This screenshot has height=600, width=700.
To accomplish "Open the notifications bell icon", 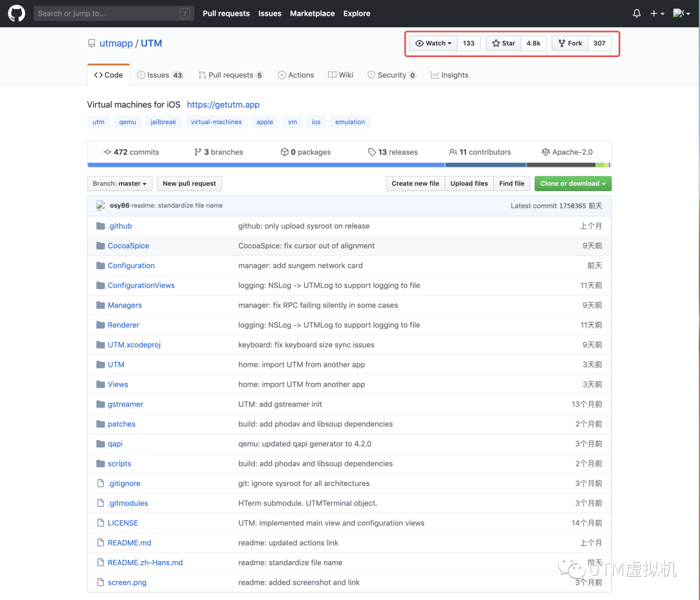I will [x=636, y=14].
